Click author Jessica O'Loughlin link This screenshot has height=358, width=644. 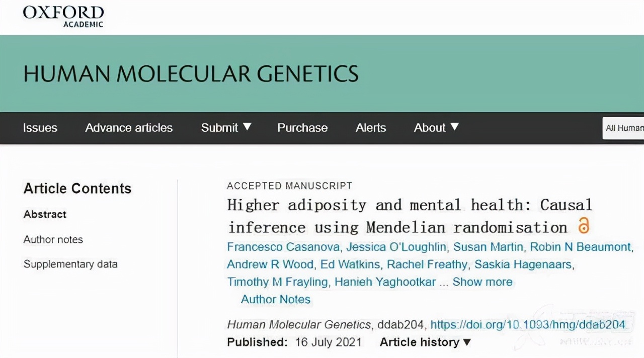pyautogui.click(x=396, y=247)
